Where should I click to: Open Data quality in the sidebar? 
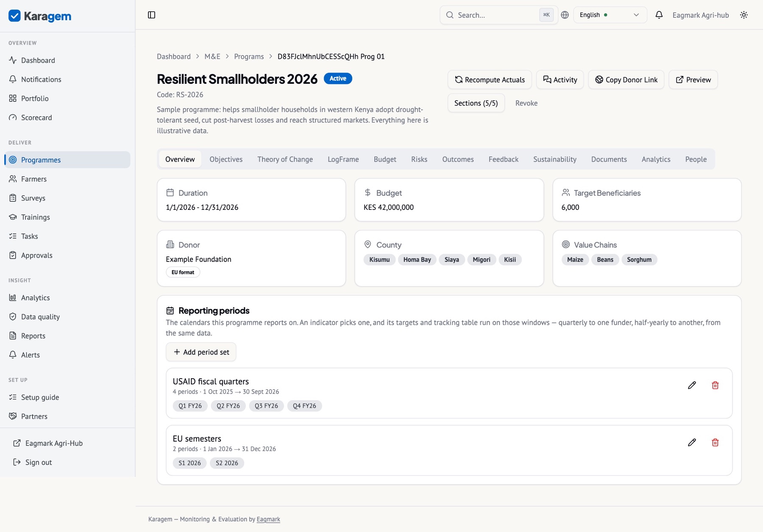click(x=67, y=317)
